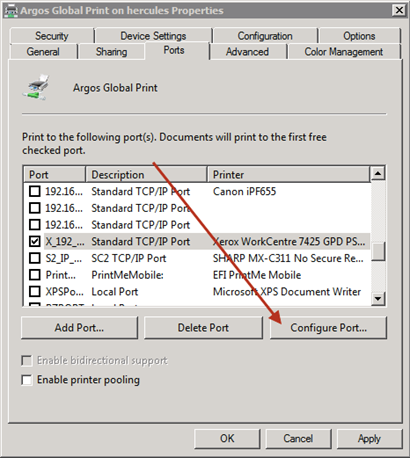
Task: Open the Device Settings tab
Action: (x=153, y=36)
